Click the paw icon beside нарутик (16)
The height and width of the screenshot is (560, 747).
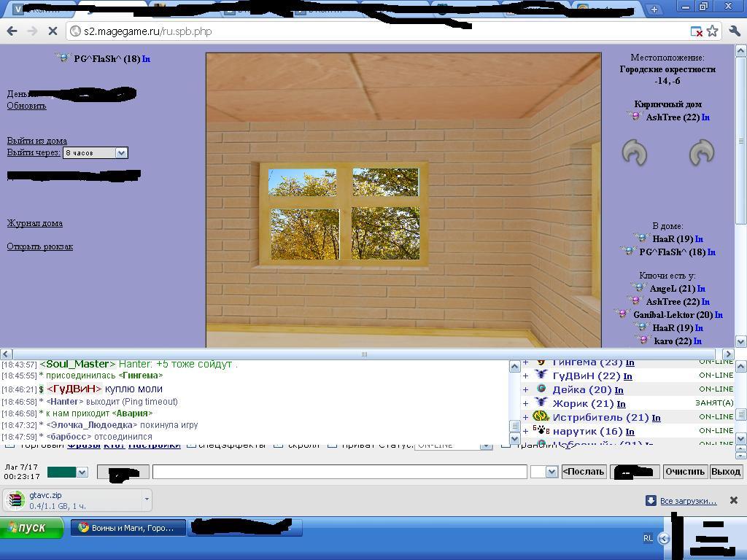click(541, 430)
